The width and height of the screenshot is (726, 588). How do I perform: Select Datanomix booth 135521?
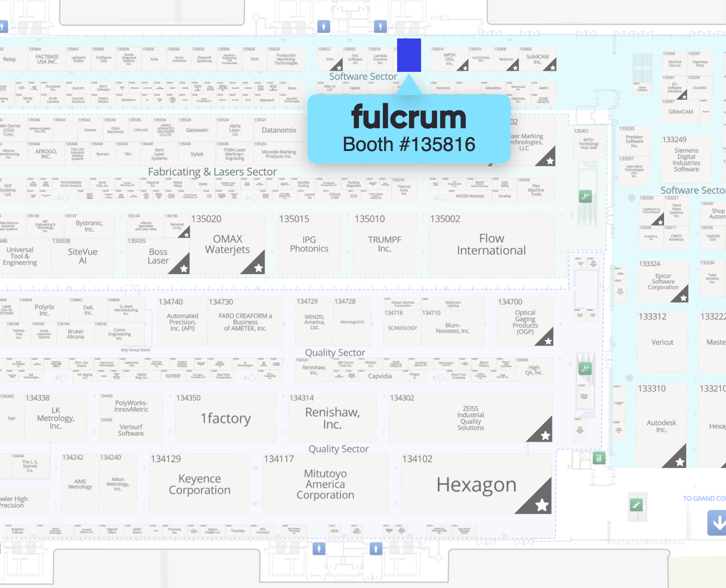[x=279, y=130]
